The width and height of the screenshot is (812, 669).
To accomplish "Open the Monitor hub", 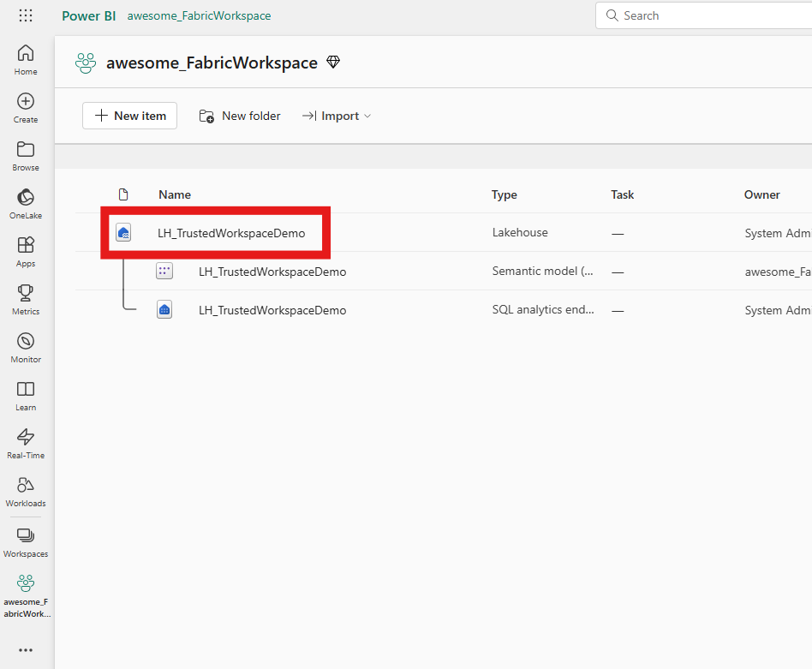I will 26,348.
